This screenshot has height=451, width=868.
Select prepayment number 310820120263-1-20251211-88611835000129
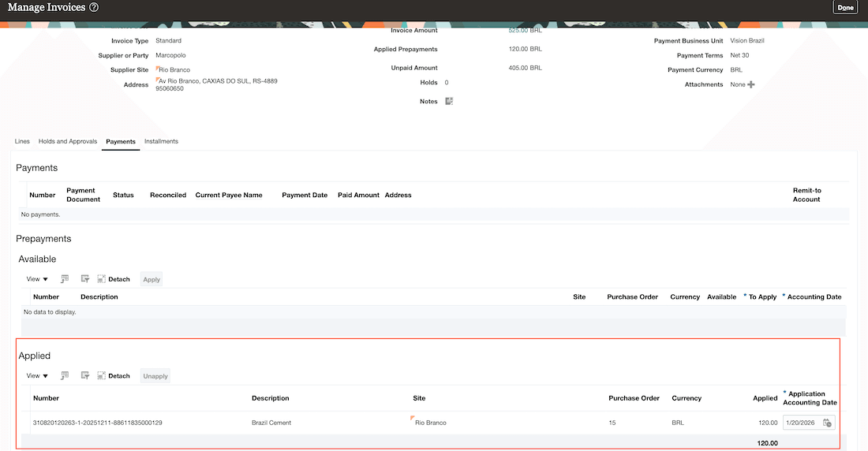click(x=97, y=423)
